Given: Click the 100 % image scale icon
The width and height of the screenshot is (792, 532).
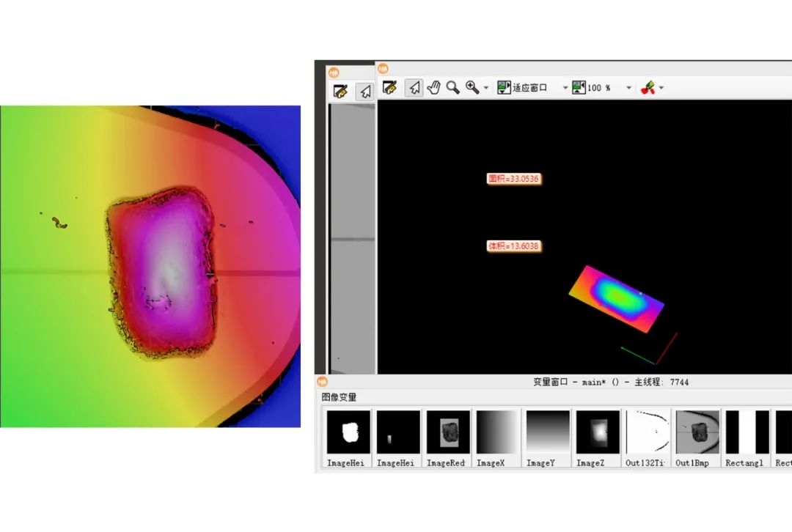Looking at the screenshot, I should click(579, 88).
